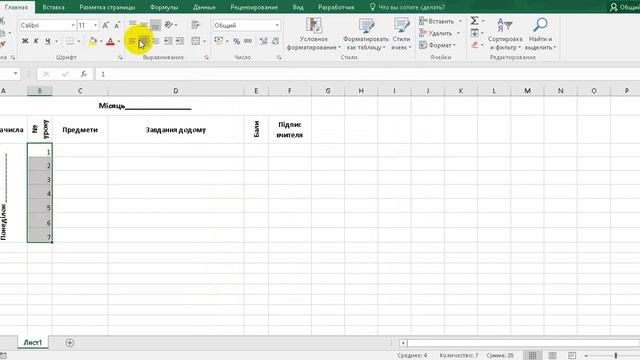Click the decrease decimal icon

click(x=276, y=41)
